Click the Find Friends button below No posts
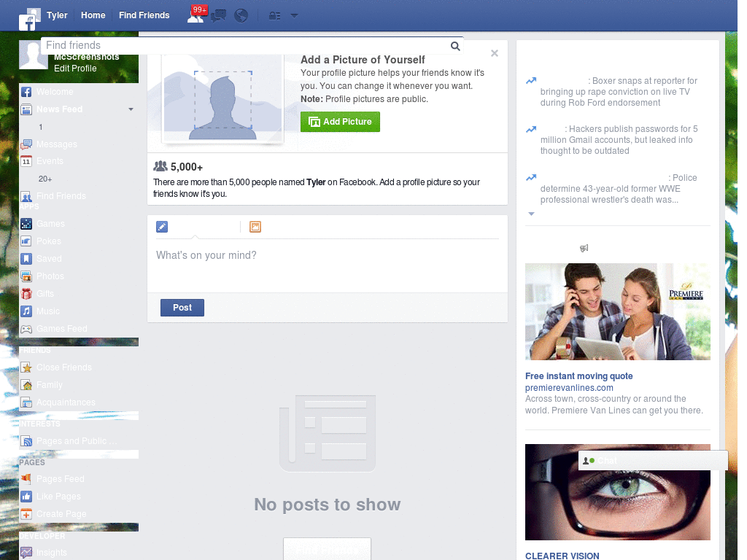Image resolution: width=747 pixels, height=560 pixels. 327,550
